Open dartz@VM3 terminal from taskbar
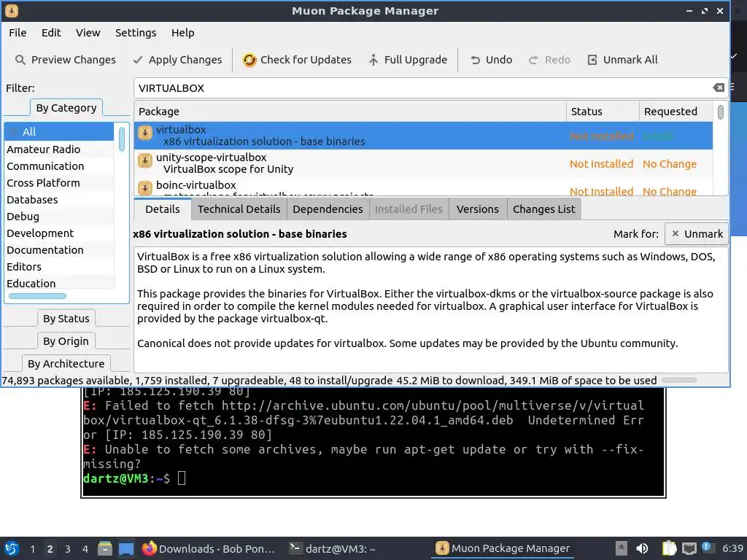Image resolution: width=747 pixels, height=560 pixels. point(333,548)
